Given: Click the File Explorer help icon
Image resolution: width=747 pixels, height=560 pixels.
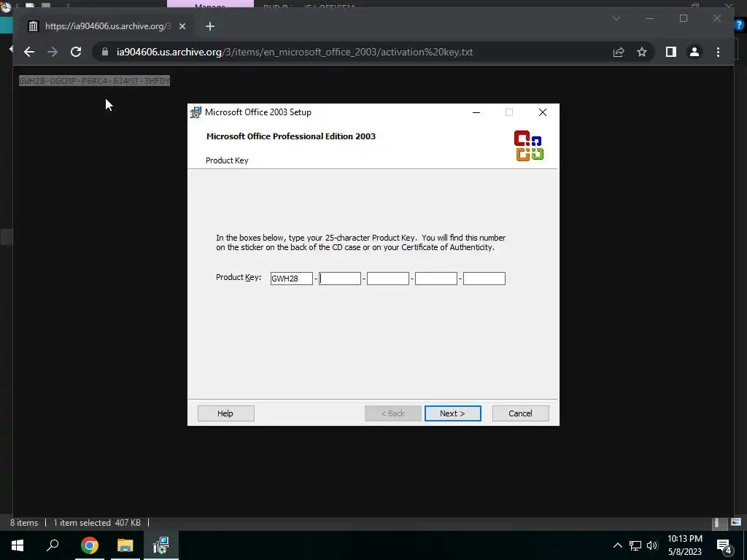Looking at the screenshot, I should click(x=739, y=26).
